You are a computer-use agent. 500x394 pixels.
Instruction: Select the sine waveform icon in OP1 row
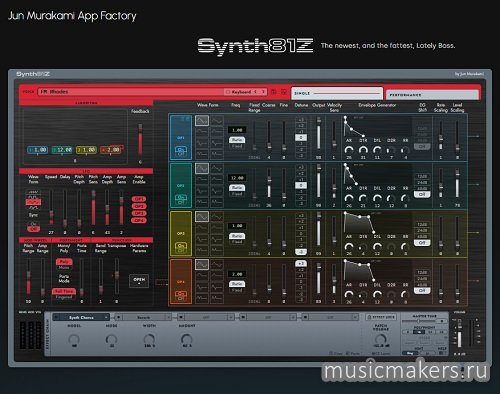pyautogui.click(x=202, y=120)
